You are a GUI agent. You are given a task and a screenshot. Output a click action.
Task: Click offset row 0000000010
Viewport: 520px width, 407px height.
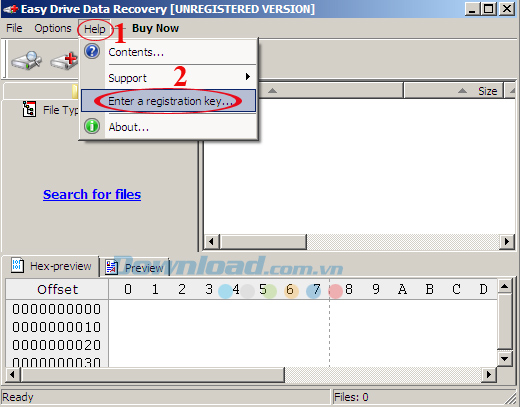(x=57, y=327)
